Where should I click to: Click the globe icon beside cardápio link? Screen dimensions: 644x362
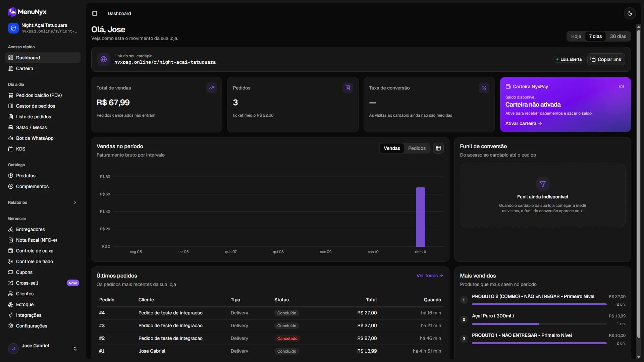click(x=104, y=59)
